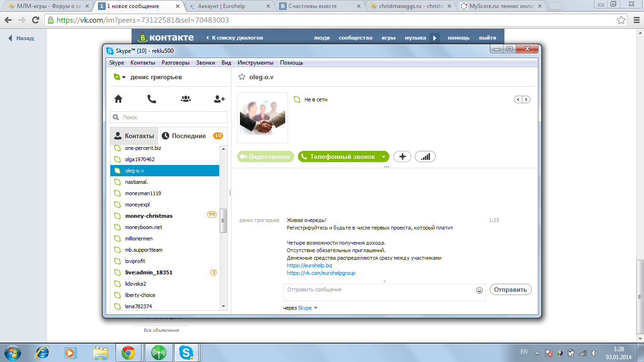This screenshot has width=644, height=362.
Task: Open the через Skype dropdown
Action: pyautogui.click(x=307, y=308)
